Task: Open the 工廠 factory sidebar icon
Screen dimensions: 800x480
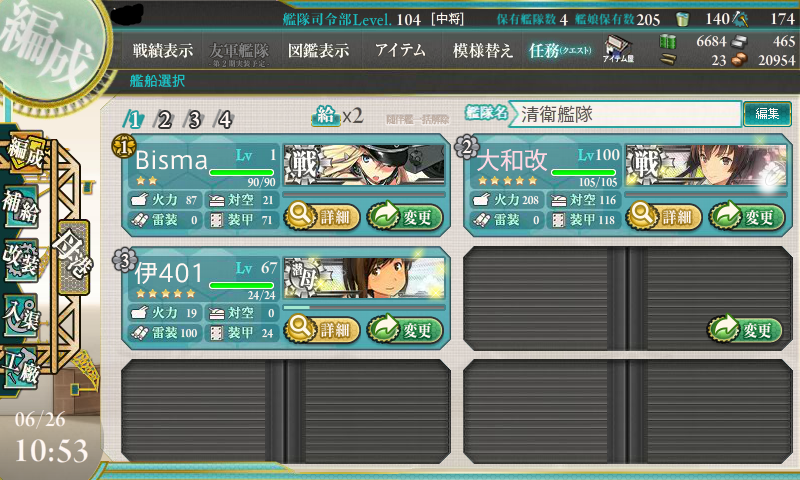Action: tap(21, 368)
